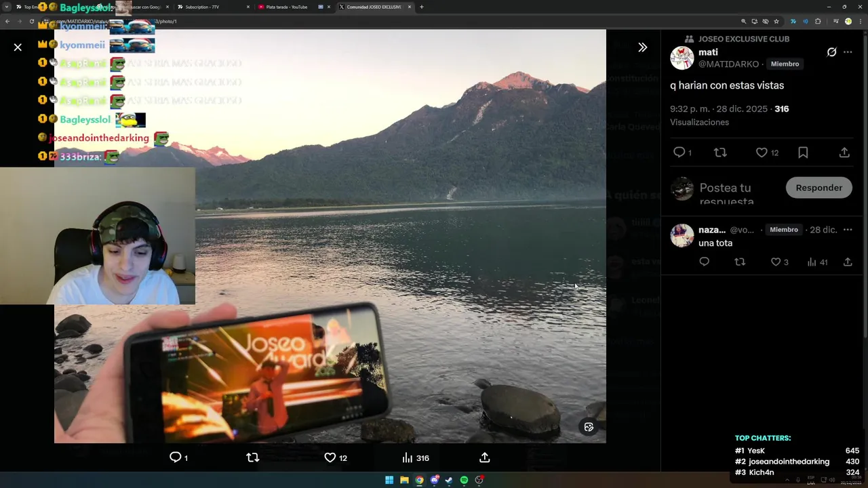Click the post text 'q harian con estas vistas'

(727, 85)
